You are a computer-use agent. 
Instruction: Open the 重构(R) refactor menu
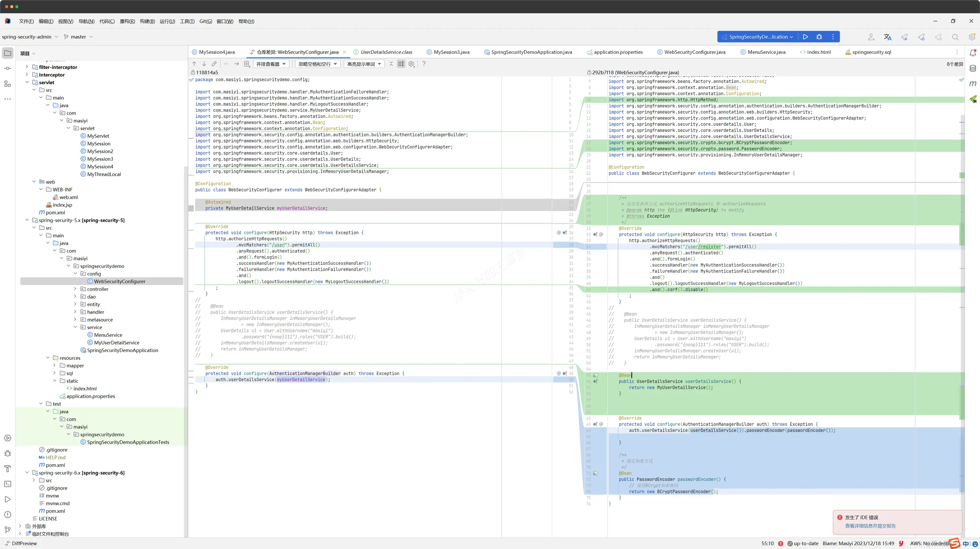point(127,21)
